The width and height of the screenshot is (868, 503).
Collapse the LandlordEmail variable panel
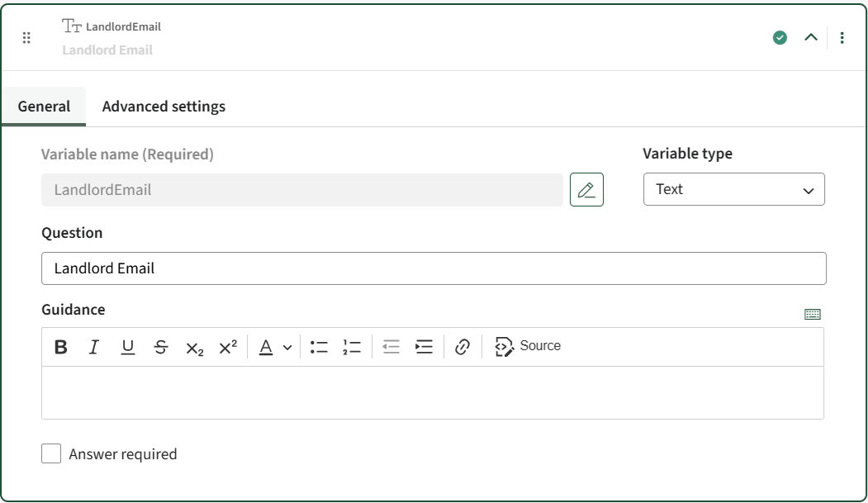click(x=811, y=37)
